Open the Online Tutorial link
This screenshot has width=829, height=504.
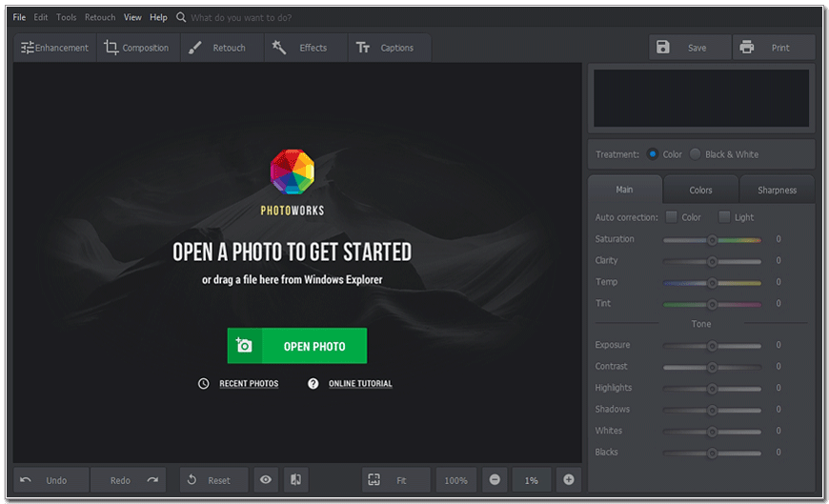tap(360, 383)
